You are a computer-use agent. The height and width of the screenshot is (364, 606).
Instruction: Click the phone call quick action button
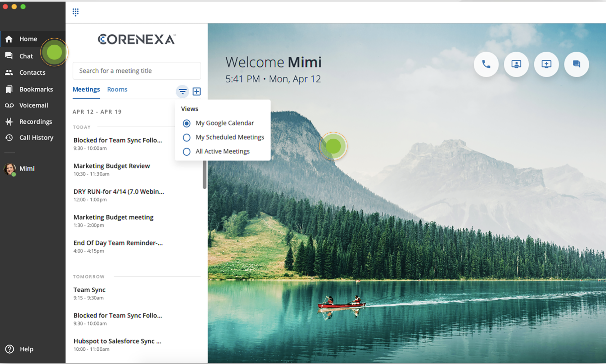(486, 64)
